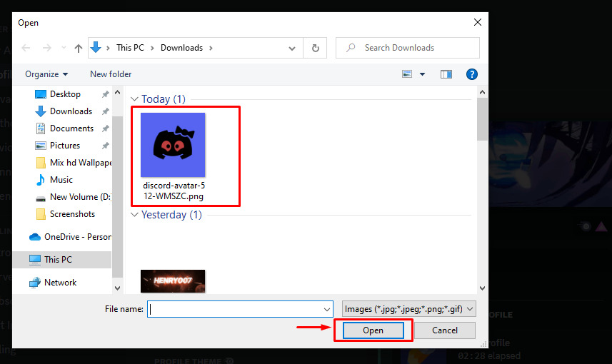Click the Network icon

point(35,283)
